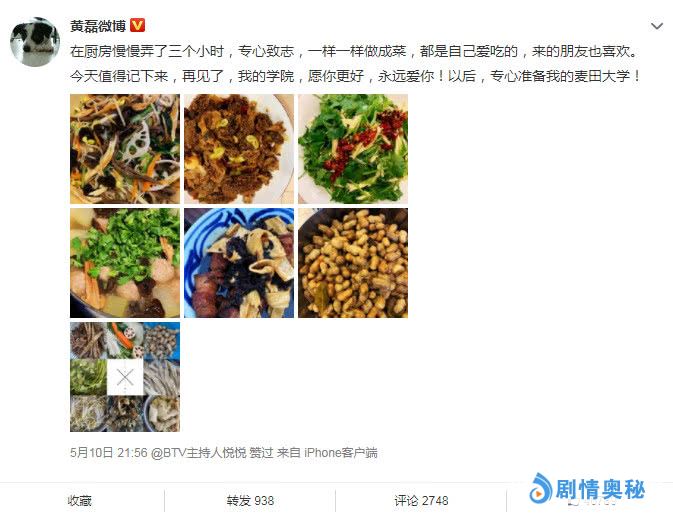
Task: Open 评论 2748 comments
Action: pos(421,501)
